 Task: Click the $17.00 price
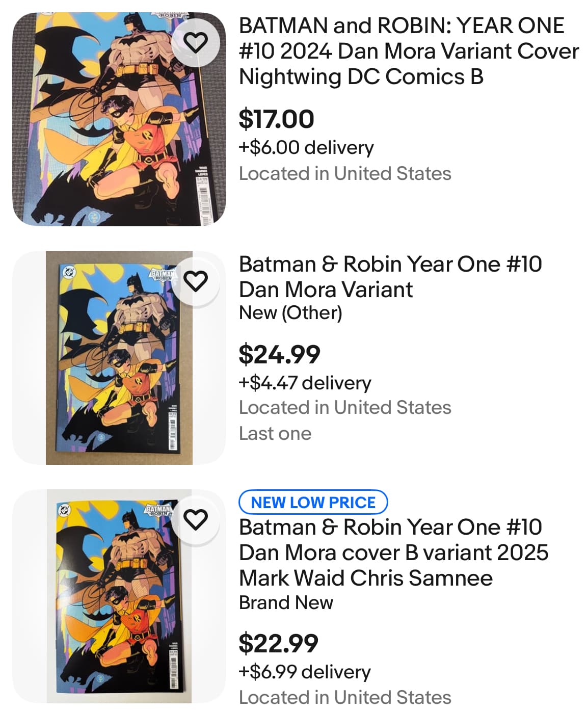coord(276,119)
